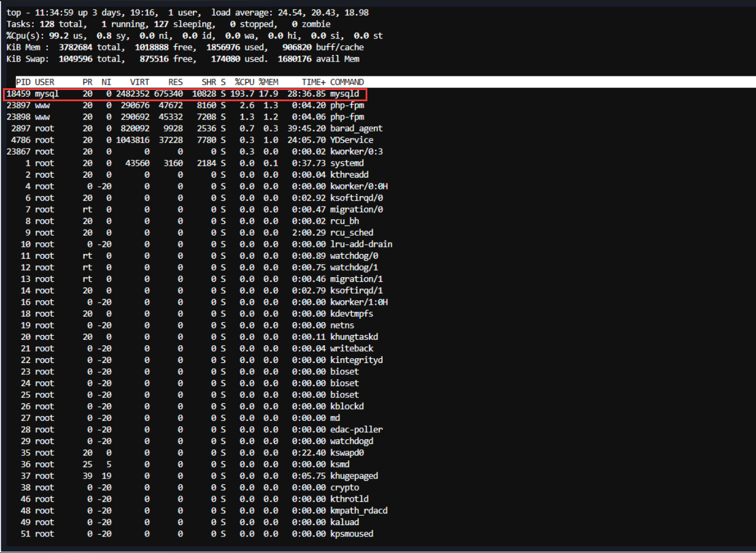Click the YDService command

click(351, 140)
